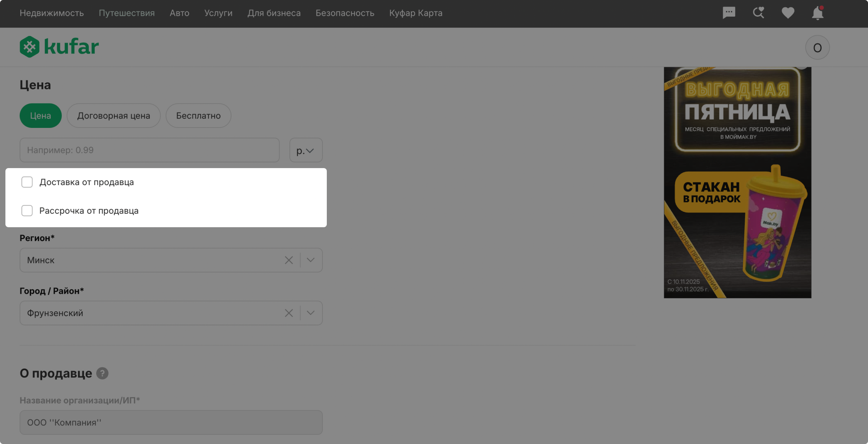Open the Выгодная Пятница ad banner
The width and height of the screenshot is (868, 444).
(x=737, y=182)
